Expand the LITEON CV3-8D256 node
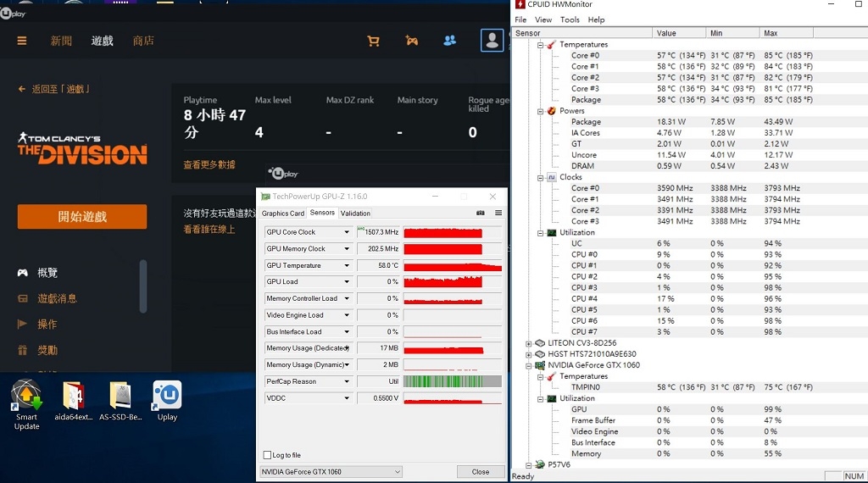The width and height of the screenshot is (868, 483). [x=529, y=343]
